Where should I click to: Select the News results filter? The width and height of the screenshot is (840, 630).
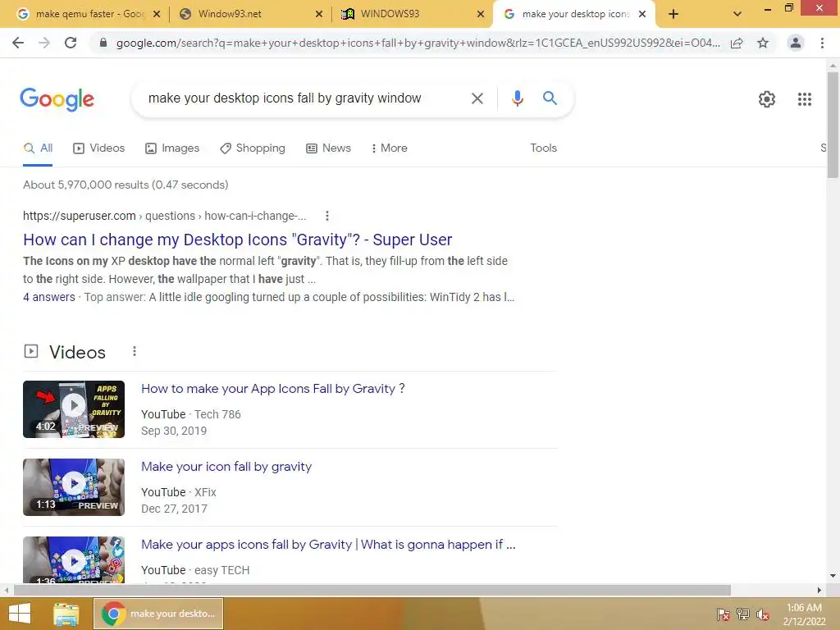click(328, 148)
